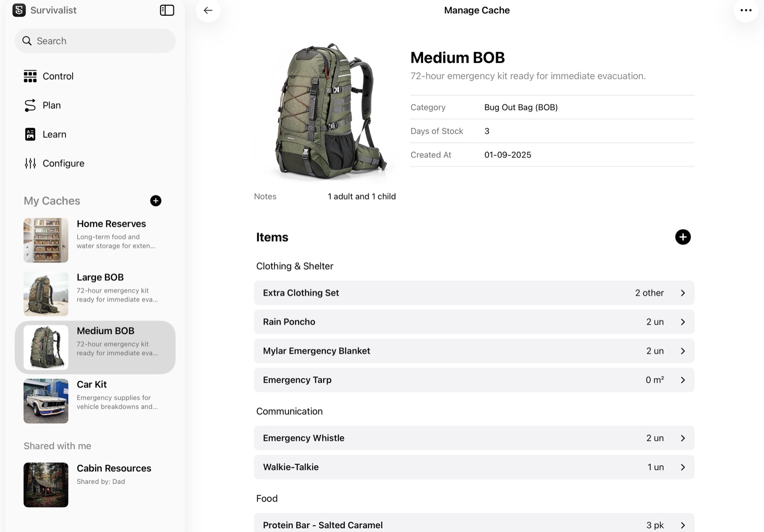This screenshot has width=764, height=532.
Task: Expand the Rain Poncho chevron
Action: (683, 322)
